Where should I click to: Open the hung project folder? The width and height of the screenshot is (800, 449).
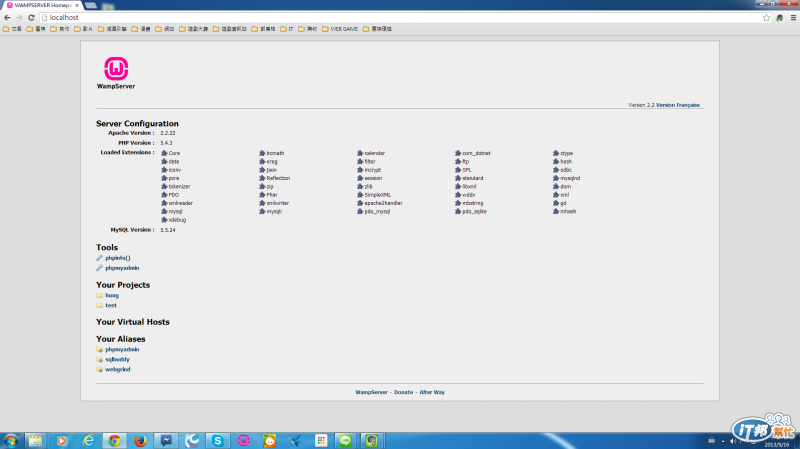(112, 295)
